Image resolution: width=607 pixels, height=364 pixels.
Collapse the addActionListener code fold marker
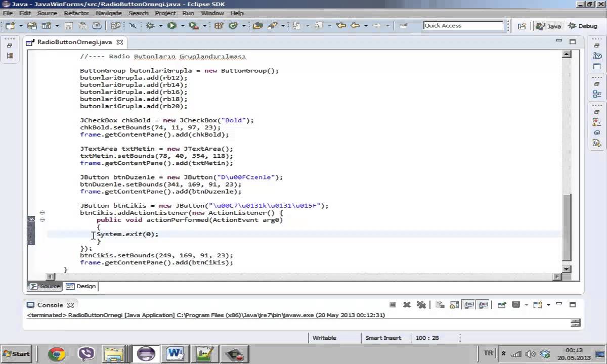click(x=42, y=213)
